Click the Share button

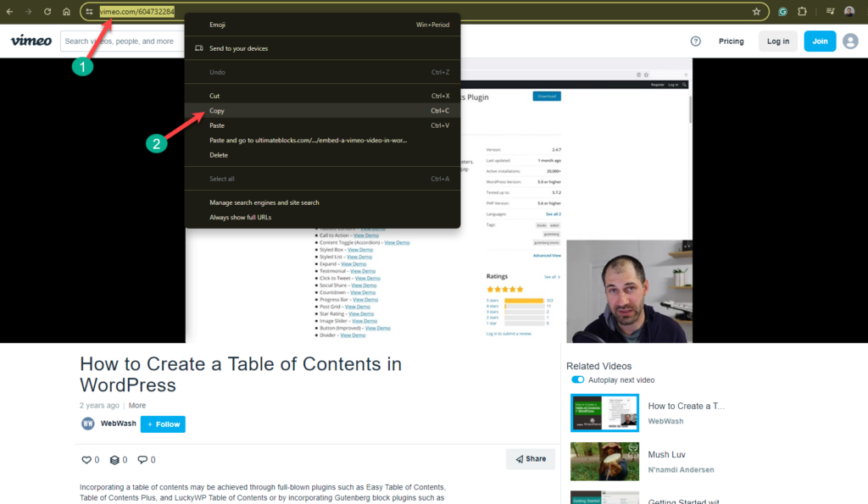click(531, 458)
